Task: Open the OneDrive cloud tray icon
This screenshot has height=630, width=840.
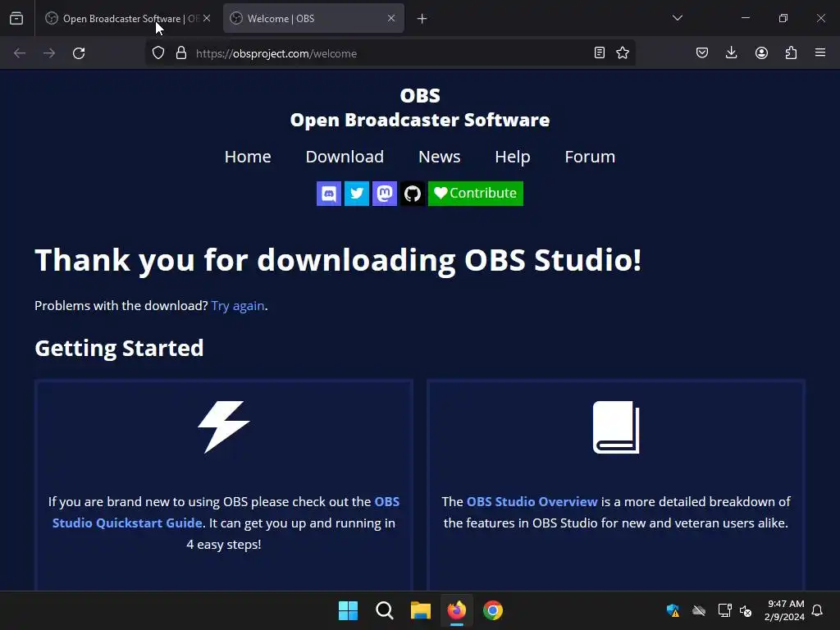Action: (699, 610)
